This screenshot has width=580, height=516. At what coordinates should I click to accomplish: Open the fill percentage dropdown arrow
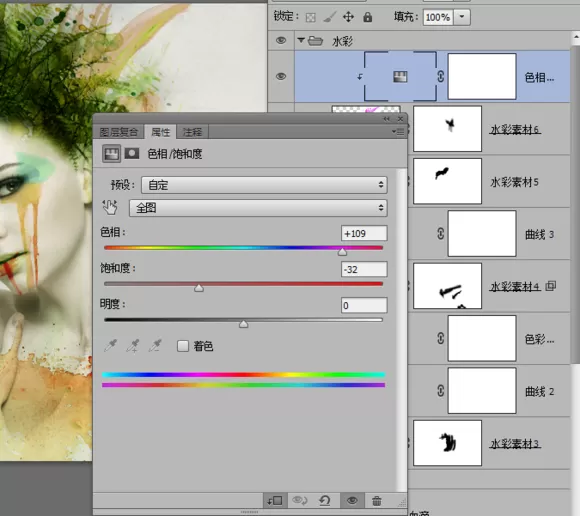point(462,17)
